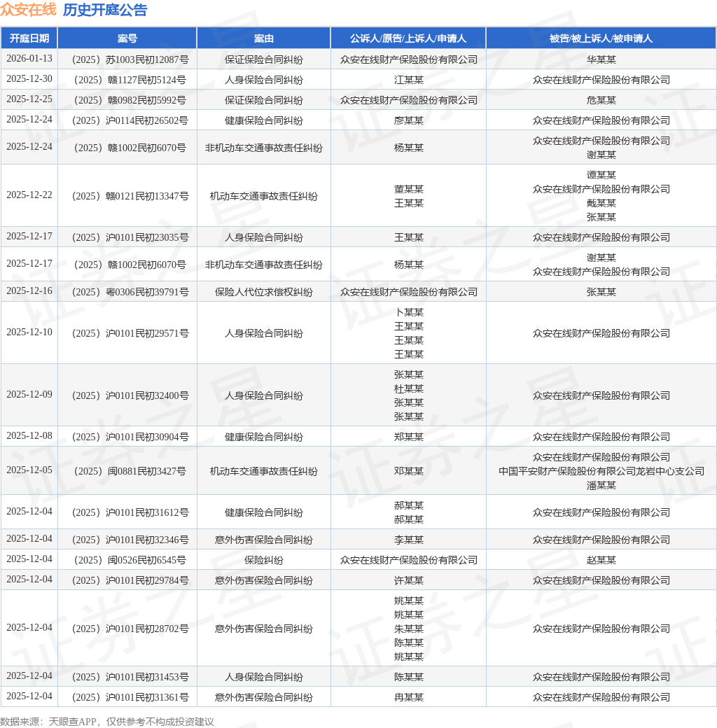
Task: Select case number 沪0101民初29784号
Action: [130, 581]
